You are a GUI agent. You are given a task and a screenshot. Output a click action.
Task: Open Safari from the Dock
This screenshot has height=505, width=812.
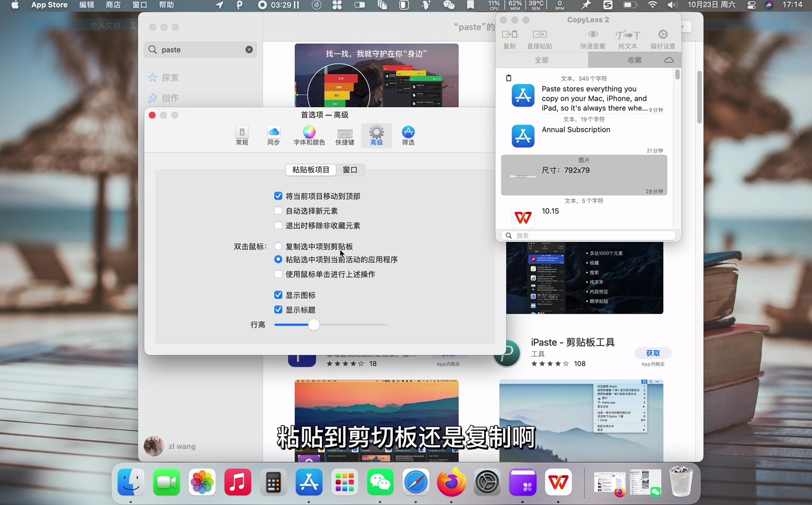415,482
